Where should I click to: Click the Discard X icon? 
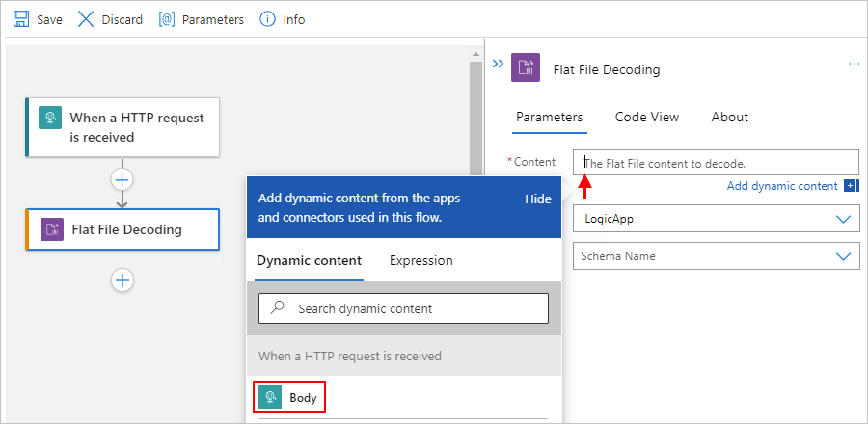point(86,19)
